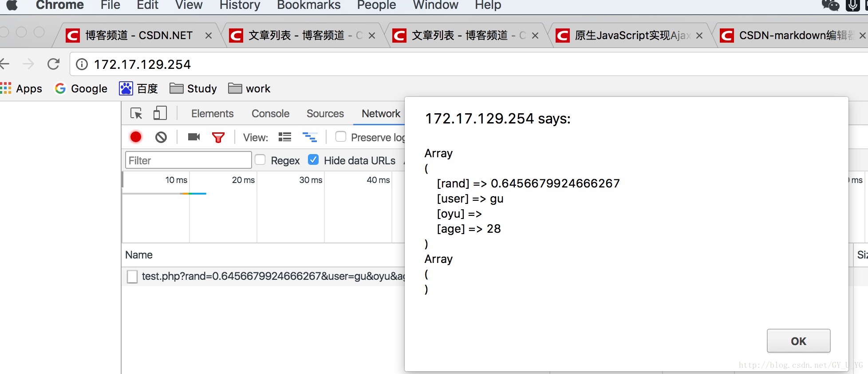Click the capture screenshots camera icon

pyautogui.click(x=194, y=137)
